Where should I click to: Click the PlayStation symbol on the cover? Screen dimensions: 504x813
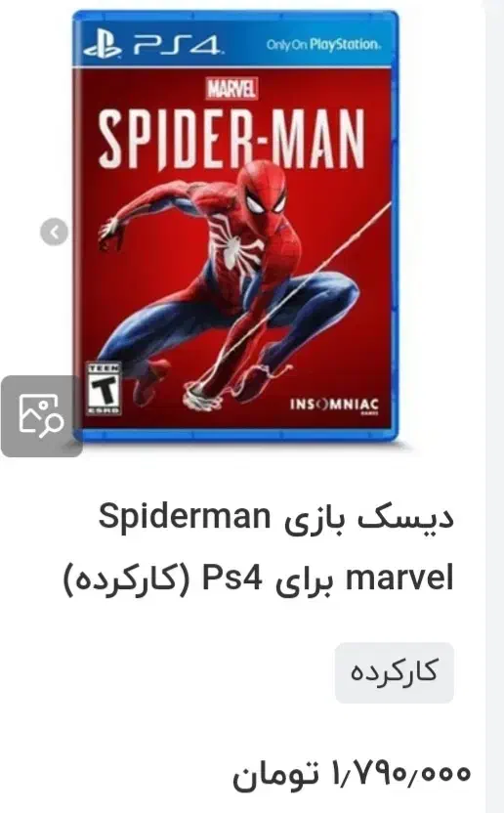[104, 45]
